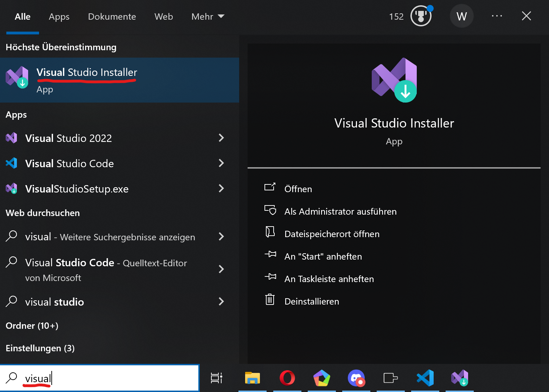Click the folder-location icon beside Dateispeicherort
This screenshot has width=549, height=392.
tap(270, 232)
